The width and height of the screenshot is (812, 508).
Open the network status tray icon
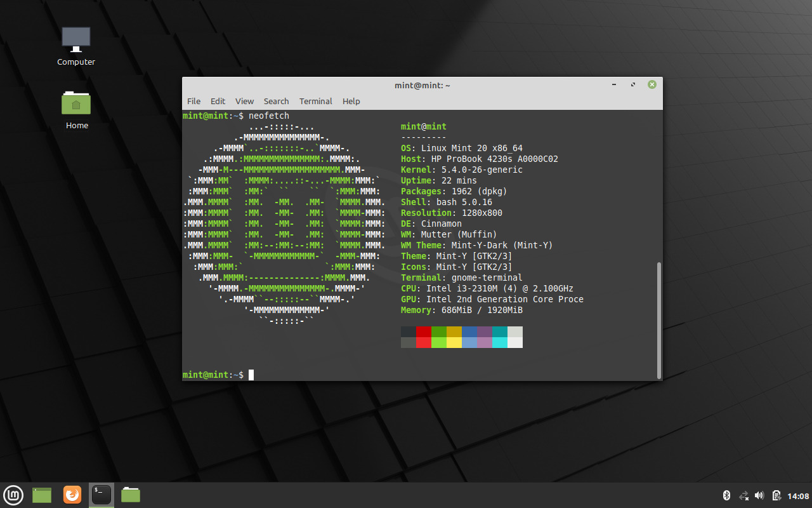(742, 495)
